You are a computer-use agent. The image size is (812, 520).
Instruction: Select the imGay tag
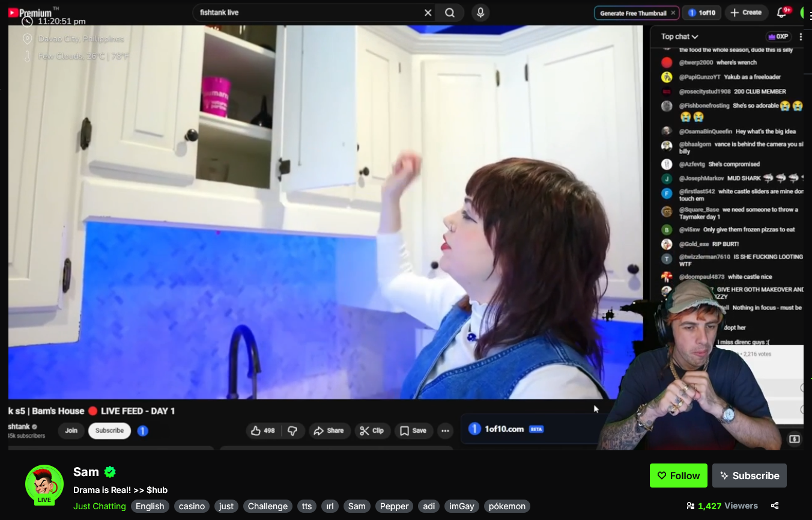[x=462, y=506]
